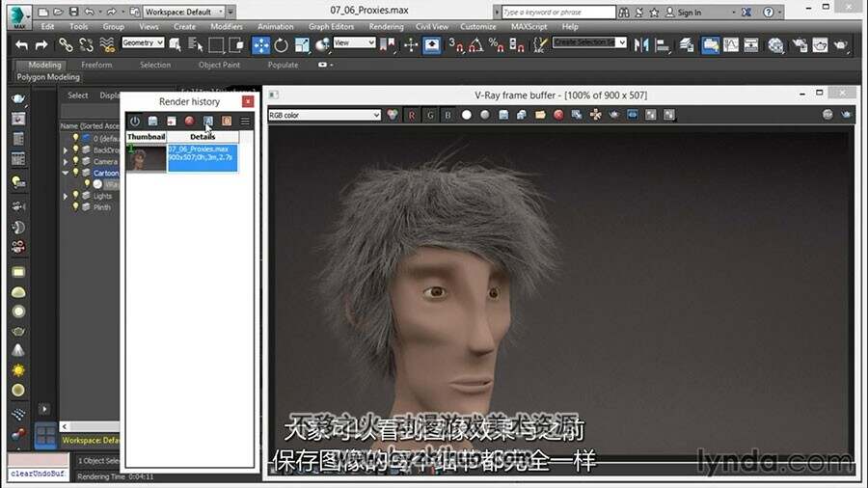Click the Redo arrow in main toolbar
Image resolution: width=868 pixels, height=488 pixels.
click(41, 44)
